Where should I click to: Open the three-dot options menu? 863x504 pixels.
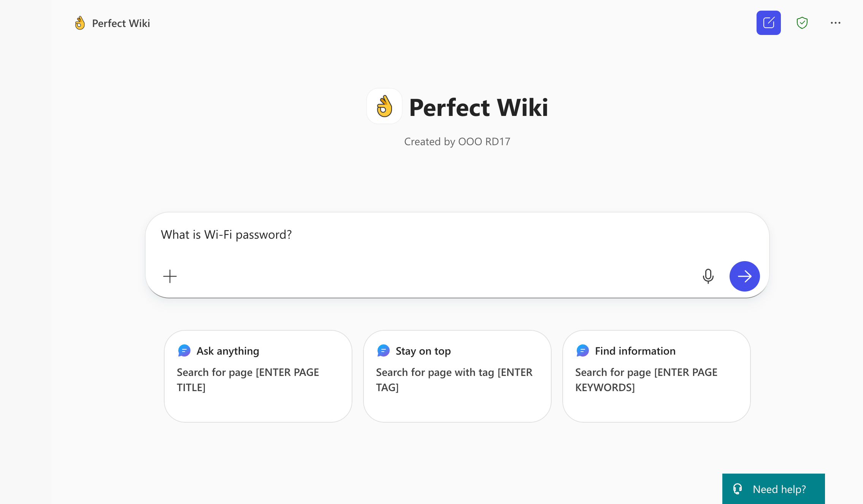[x=835, y=23]
